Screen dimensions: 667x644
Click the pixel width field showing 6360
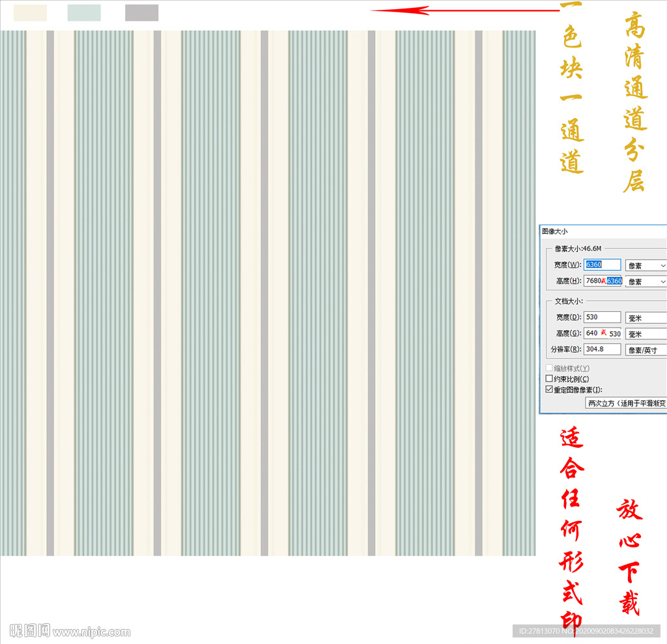pyautogui.click(x=602, y=264)
